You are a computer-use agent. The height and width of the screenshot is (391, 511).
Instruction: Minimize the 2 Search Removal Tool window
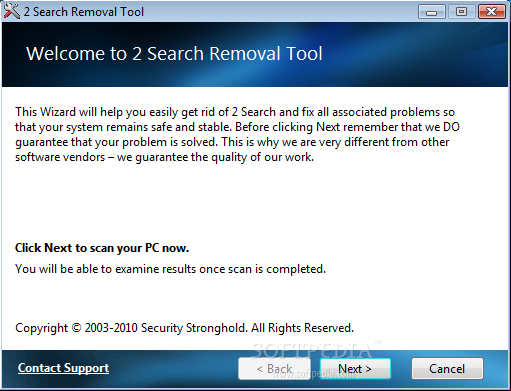432,12
